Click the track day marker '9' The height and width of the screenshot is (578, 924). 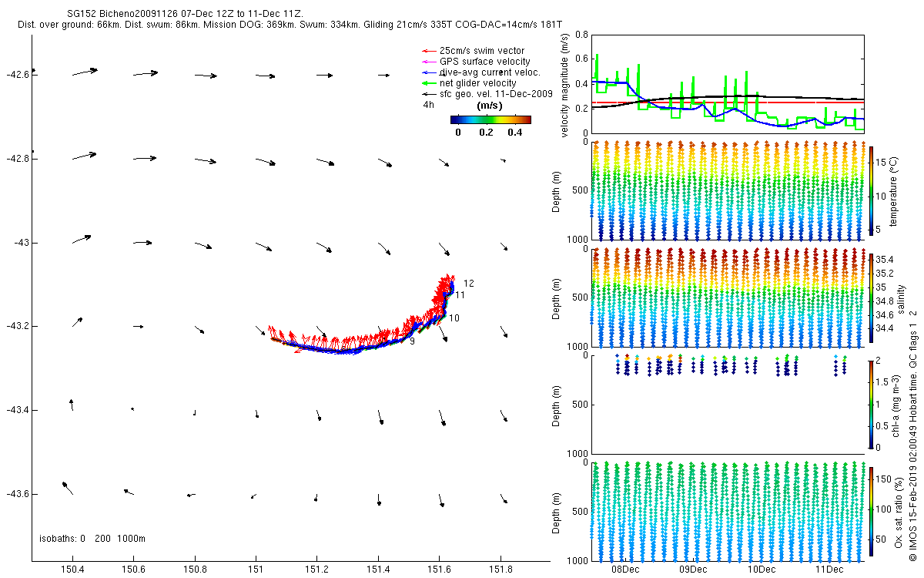point(413,341)
